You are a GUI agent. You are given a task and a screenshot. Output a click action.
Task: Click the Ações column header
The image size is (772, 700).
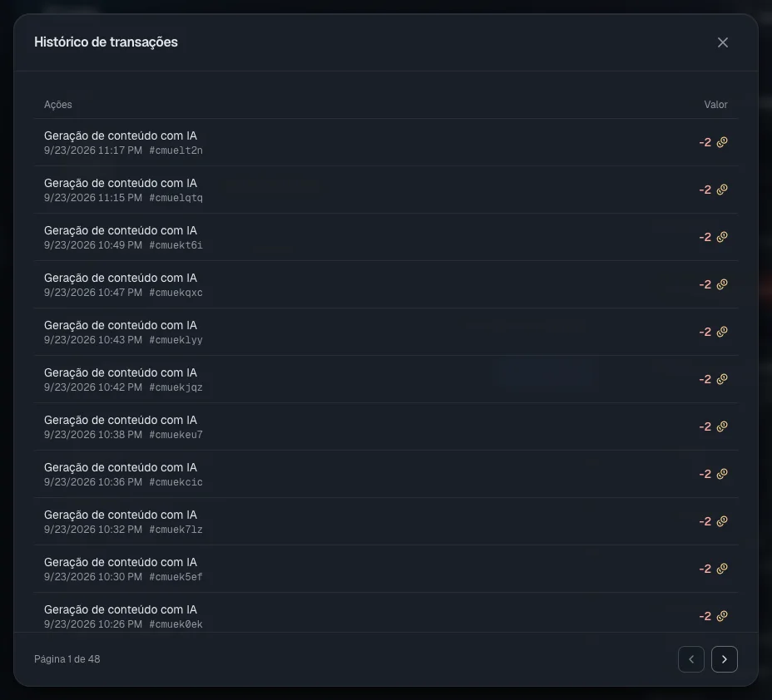[x=58, y=104]
